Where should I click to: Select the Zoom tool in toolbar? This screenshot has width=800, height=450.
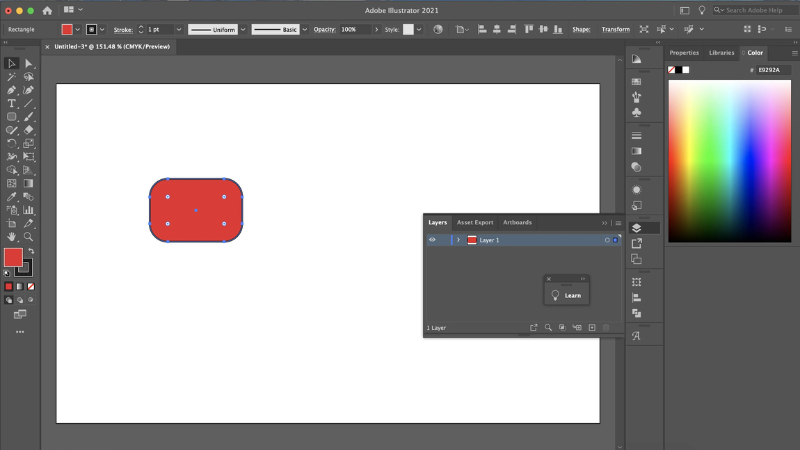[29, 237]
